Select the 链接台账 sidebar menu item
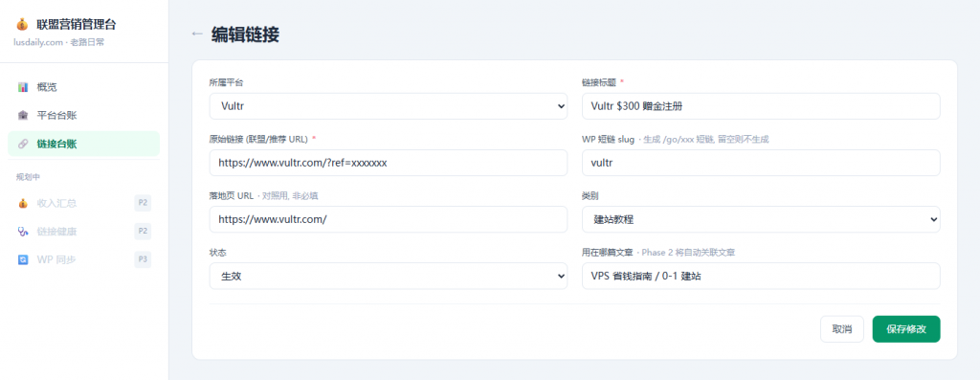The width and height of the screenshot is (980, 380). (x=84, y=144)
